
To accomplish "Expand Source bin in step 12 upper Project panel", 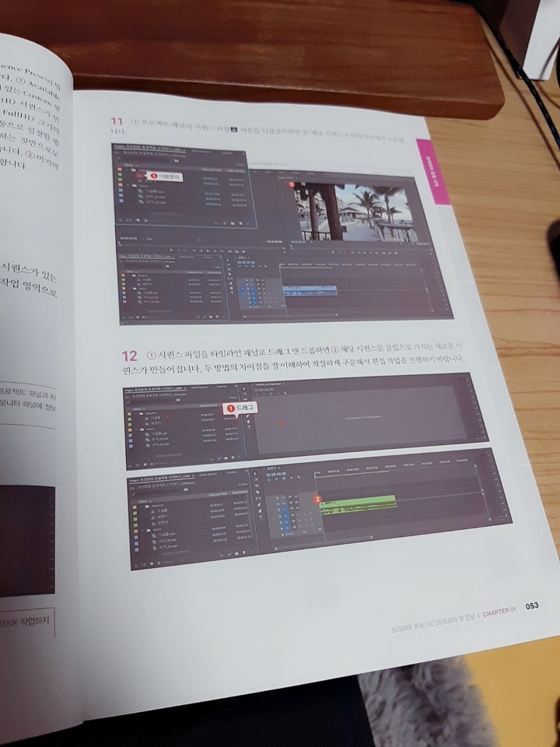I will pos(137,430).
